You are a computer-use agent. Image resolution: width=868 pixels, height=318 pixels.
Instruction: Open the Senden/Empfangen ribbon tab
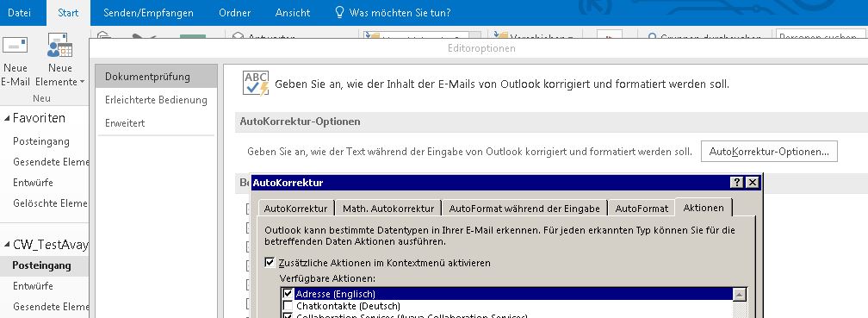click(148, 12)
